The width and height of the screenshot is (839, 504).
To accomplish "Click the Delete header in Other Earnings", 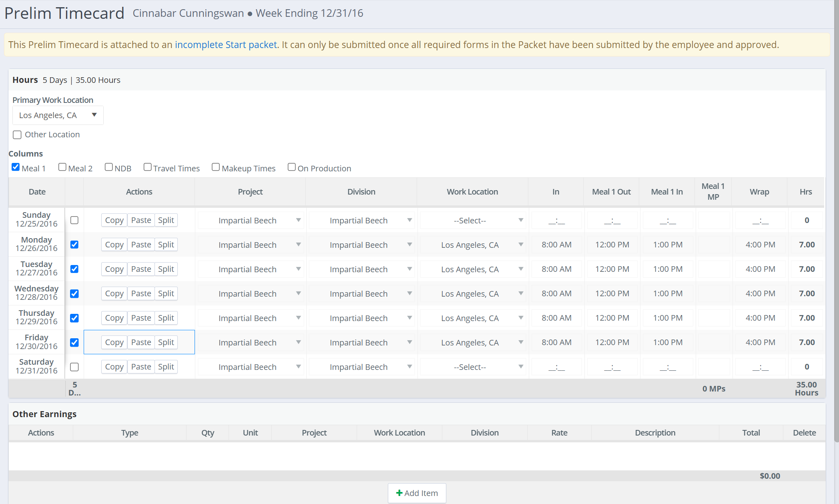I will (804, 433).
